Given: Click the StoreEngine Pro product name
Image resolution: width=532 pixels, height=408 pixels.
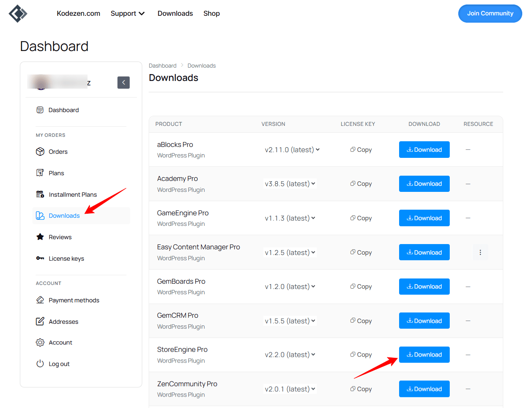Looking at the screenshot, I should (x=182, y=349).
